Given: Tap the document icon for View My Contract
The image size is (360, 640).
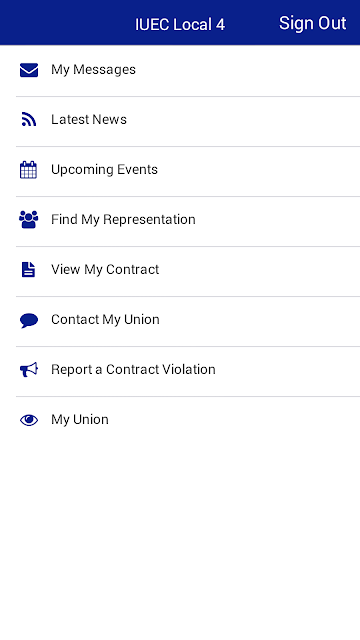Looking at the screenshot, I should pyautogui.click(x=29, y=270).
